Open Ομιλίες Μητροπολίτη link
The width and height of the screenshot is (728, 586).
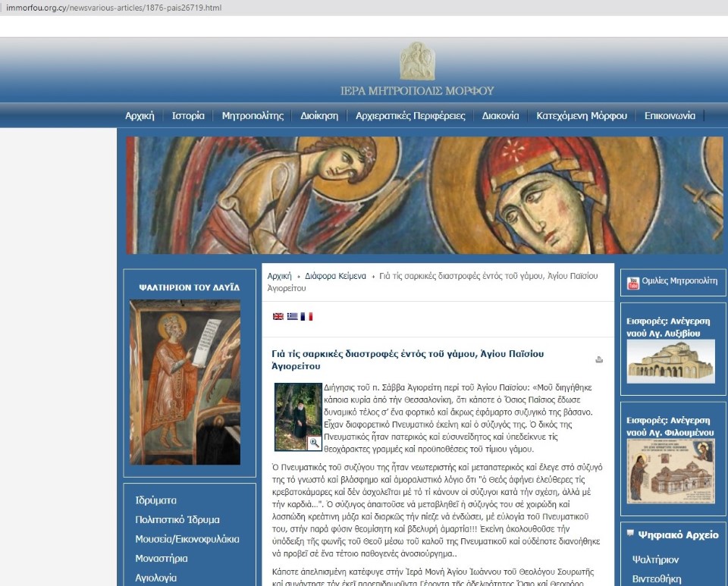pyautogui.click(x=679, y=280)
